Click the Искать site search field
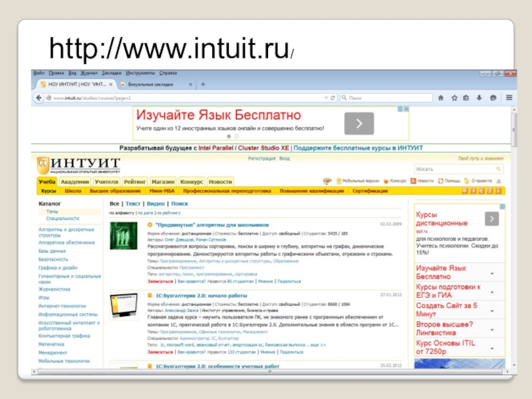Image resolution: width=532 pixels, height=399 pixels. tap(456, 169)
